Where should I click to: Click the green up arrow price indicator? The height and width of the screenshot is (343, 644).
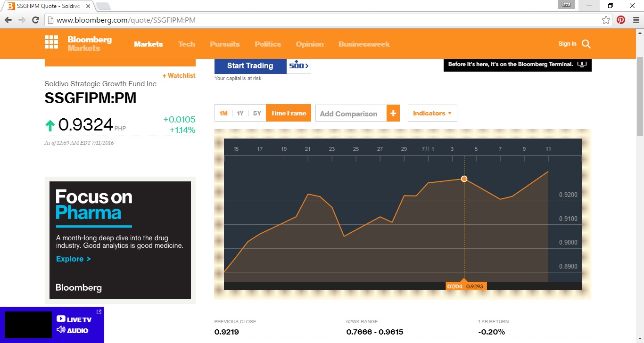50,126
